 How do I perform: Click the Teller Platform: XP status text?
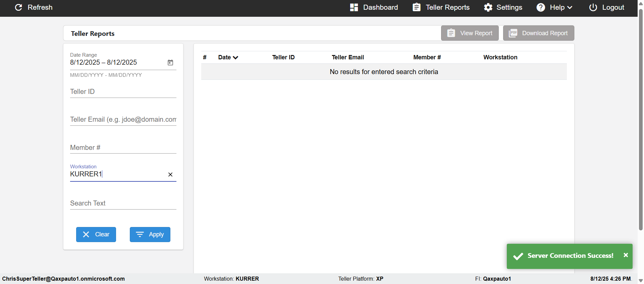361,279
